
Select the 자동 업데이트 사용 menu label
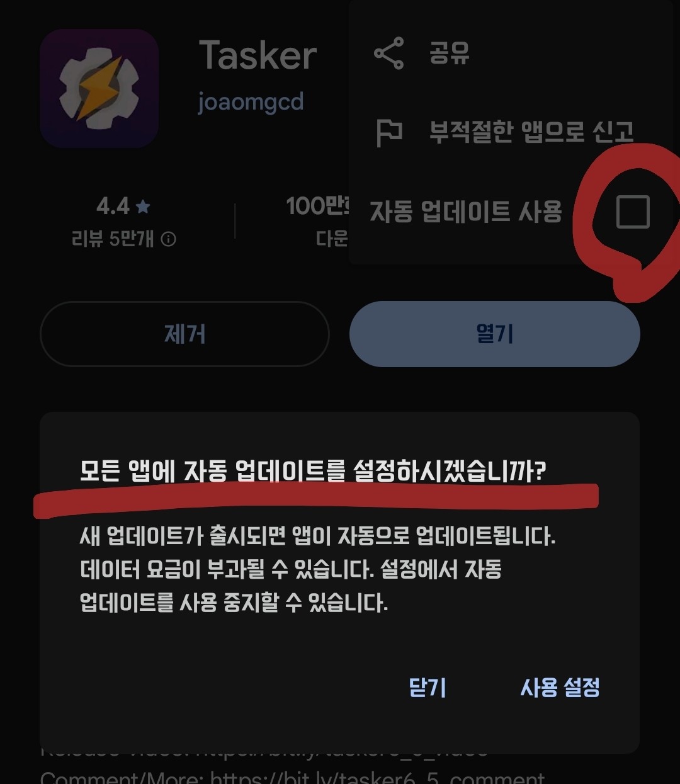pyautogui.click(x=465, y=212)
